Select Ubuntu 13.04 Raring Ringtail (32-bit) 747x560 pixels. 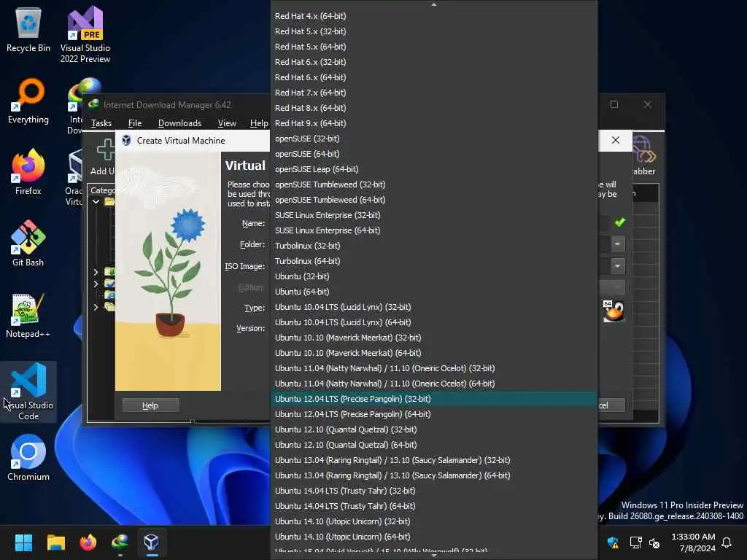433,460
